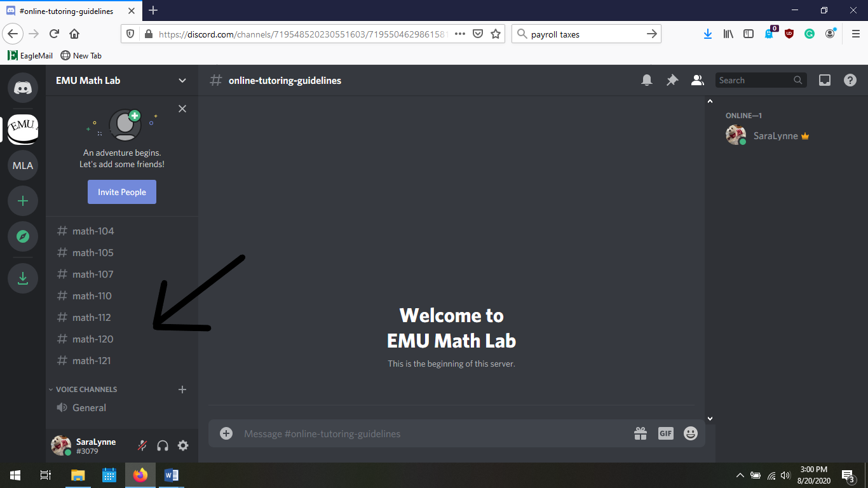Go back in Firefox
Image resolution: width=868 pixels, height=488 pixels.
click(x=13, y=34)
